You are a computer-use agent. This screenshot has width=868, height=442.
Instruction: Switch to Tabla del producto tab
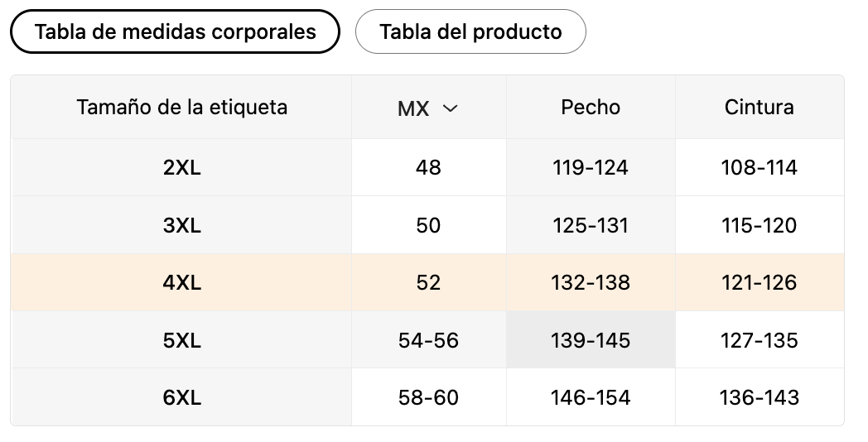470,31
